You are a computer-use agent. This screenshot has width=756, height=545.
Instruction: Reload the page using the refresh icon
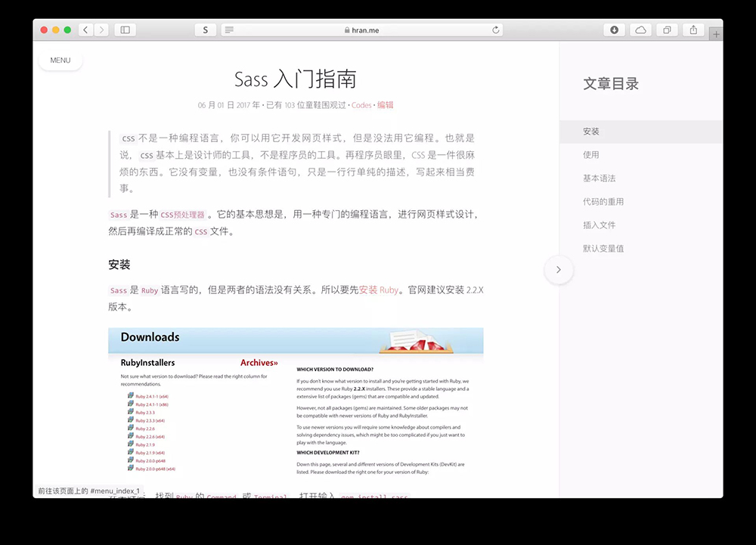pyautogui.click(x=495, y=29)
